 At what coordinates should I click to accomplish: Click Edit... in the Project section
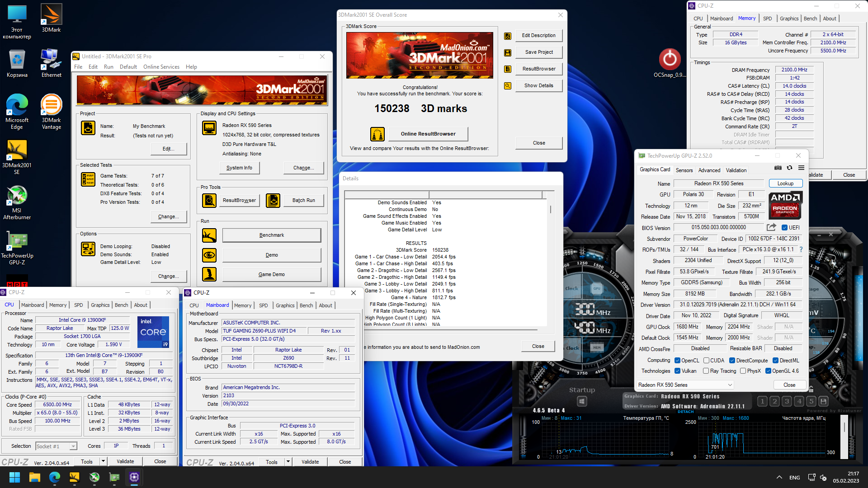coord(168,149)
